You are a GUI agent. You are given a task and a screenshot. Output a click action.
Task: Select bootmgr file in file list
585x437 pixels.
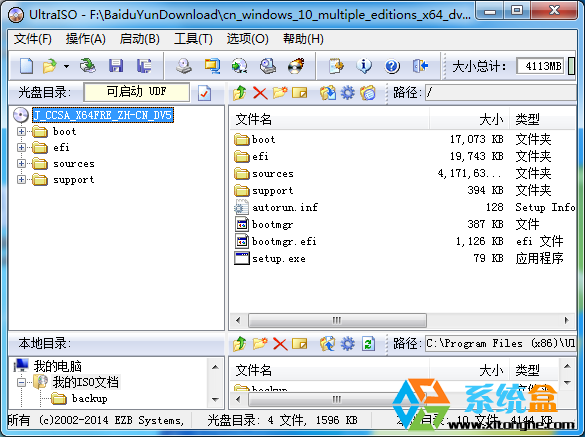[x=272, y=225]
